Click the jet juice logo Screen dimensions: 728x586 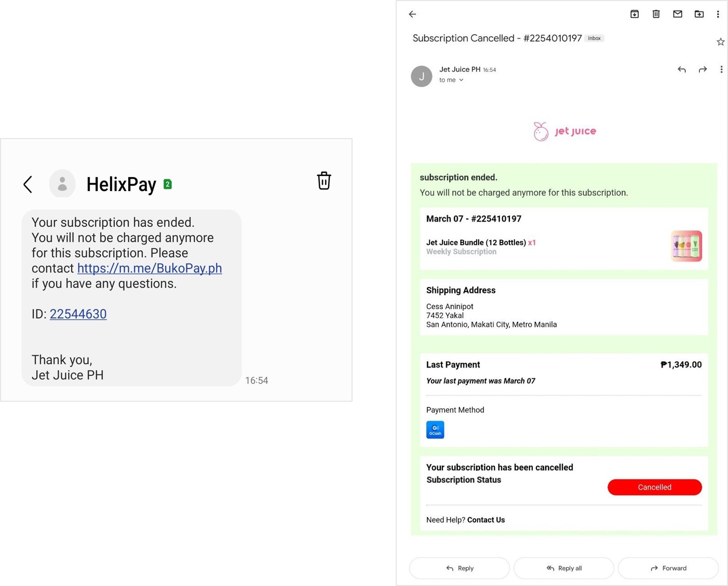tap(564, 131)
